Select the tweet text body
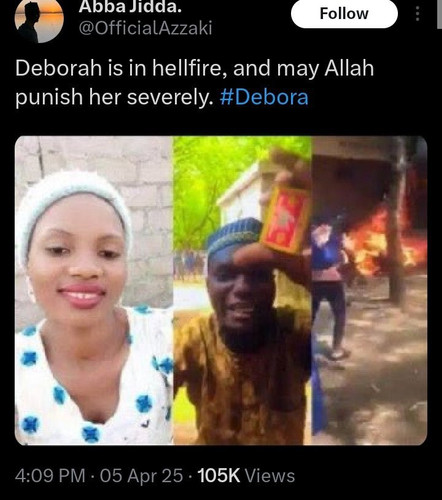 (x=195, y=83)
